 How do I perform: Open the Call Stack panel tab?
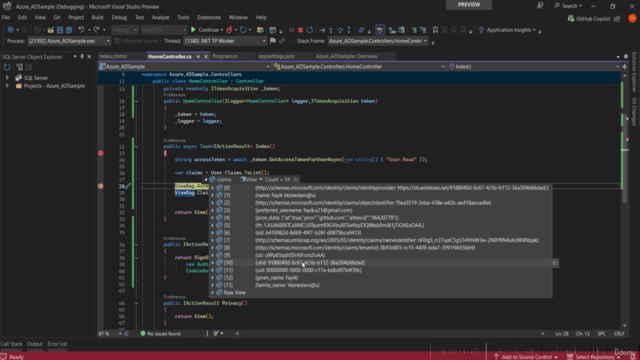pos(11,344)
